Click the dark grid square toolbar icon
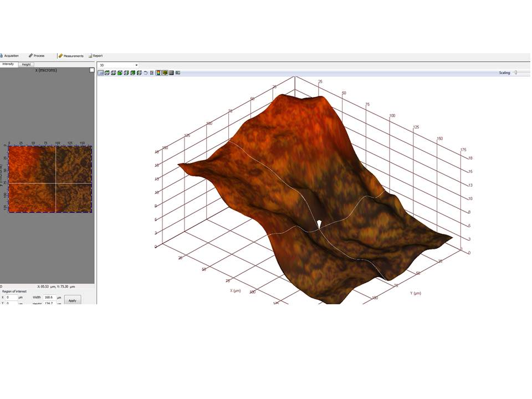Viewport: 532px width, 399px height. coord(171,73)
